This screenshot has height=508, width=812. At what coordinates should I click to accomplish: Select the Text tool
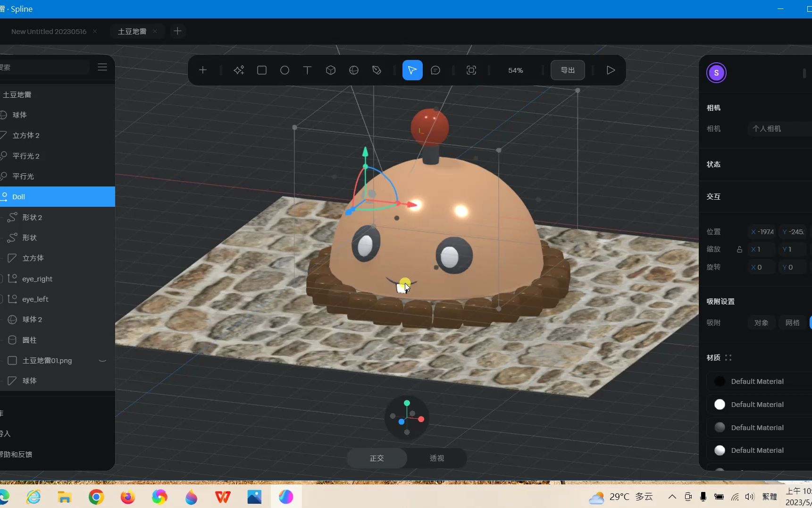pyautogui.click(x=307, y=70)
